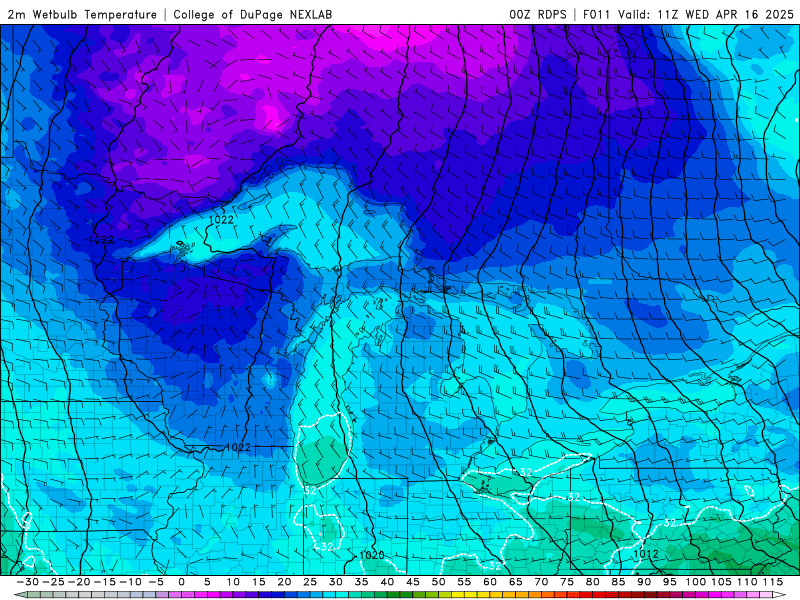Click the '2m Wetbulb Temperature' title text

click(x=82, y=15)
